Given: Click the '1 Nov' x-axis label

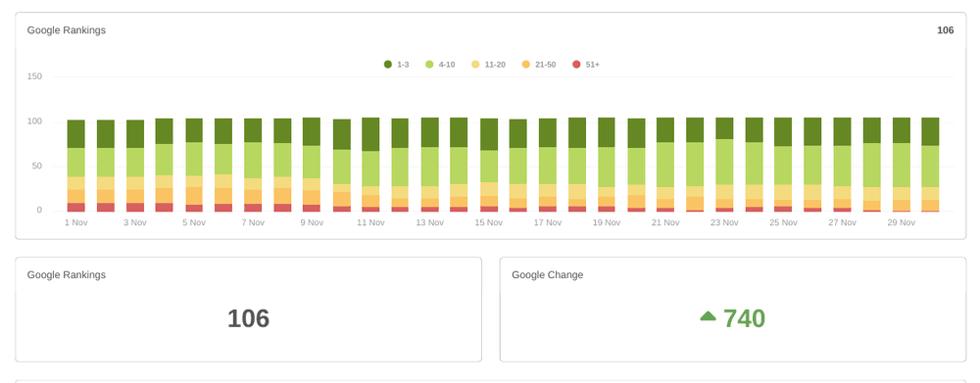Looking at the screenshot, I should (76, 223).
